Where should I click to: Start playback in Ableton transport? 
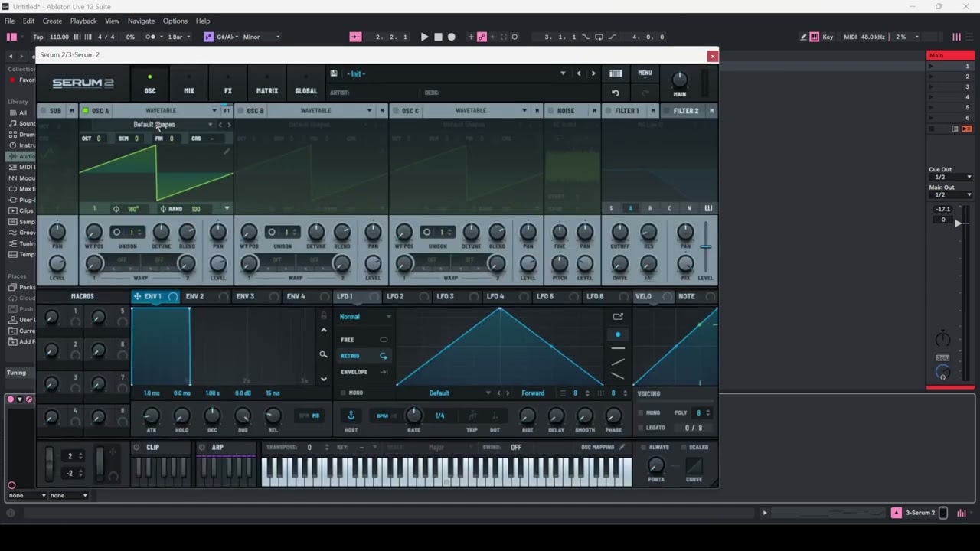pyautogui.click(x=425, y=37)
